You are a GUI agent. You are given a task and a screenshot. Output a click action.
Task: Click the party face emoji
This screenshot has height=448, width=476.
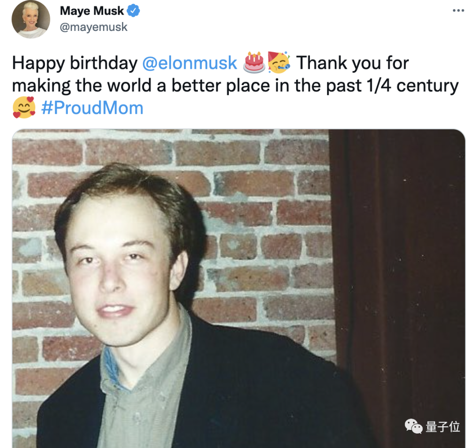point(279,62)
